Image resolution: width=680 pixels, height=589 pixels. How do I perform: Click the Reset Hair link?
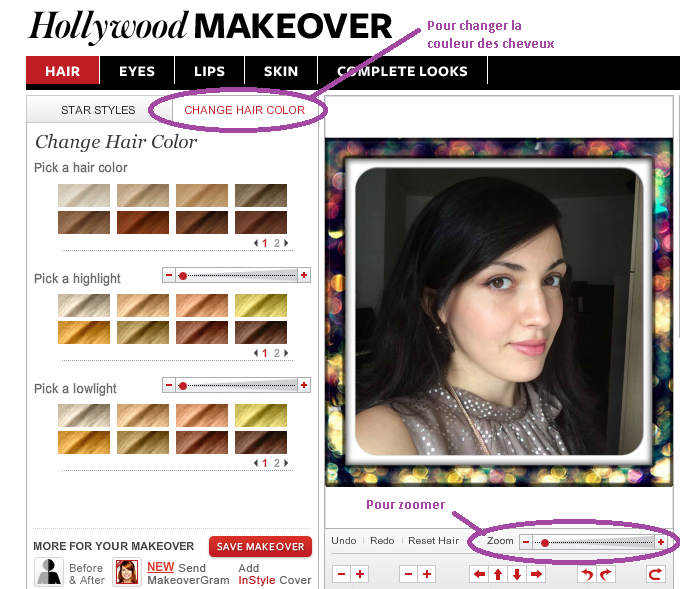pos(433,541)
